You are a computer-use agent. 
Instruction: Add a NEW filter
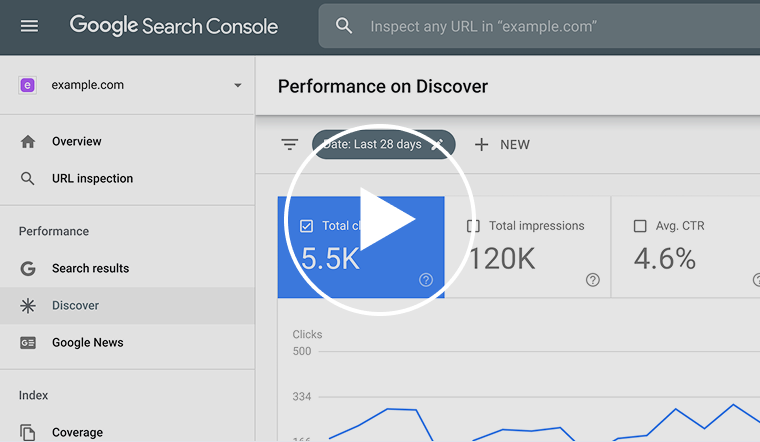pyautogui.click(x=502, y=144)
